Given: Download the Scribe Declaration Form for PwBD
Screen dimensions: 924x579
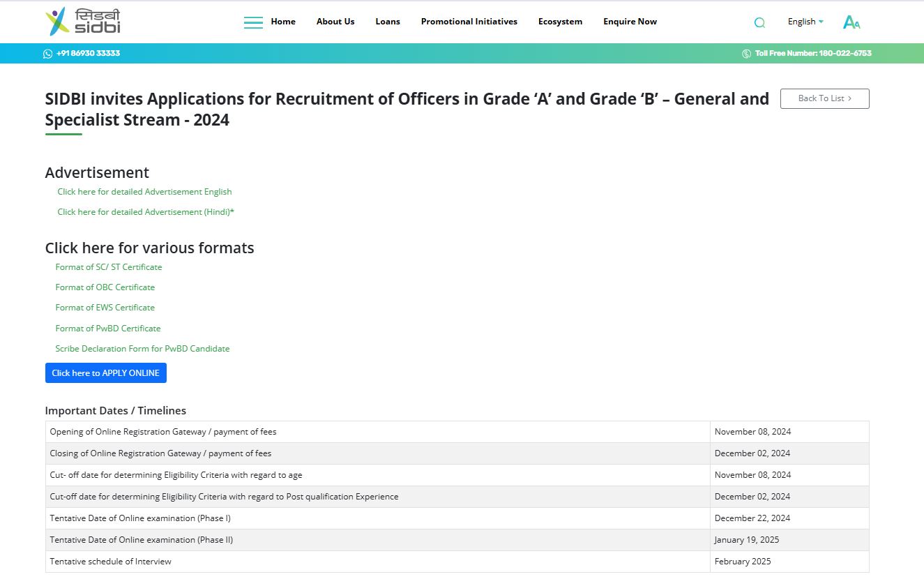Looking at the screenshot, I should coord(142,348).
